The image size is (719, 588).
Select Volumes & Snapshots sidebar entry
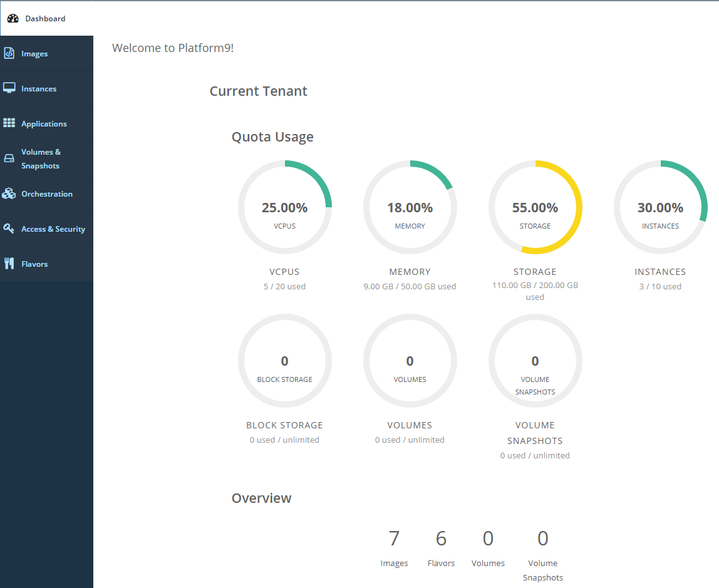pos(46,158)
